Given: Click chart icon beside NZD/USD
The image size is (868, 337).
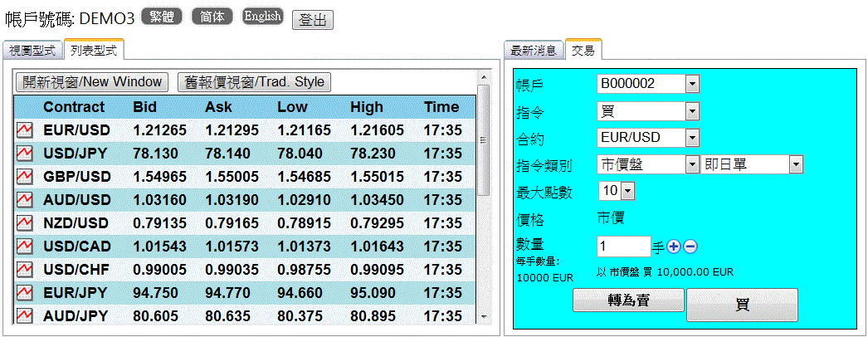Looking at the screenshot, I should coord(25,223).
